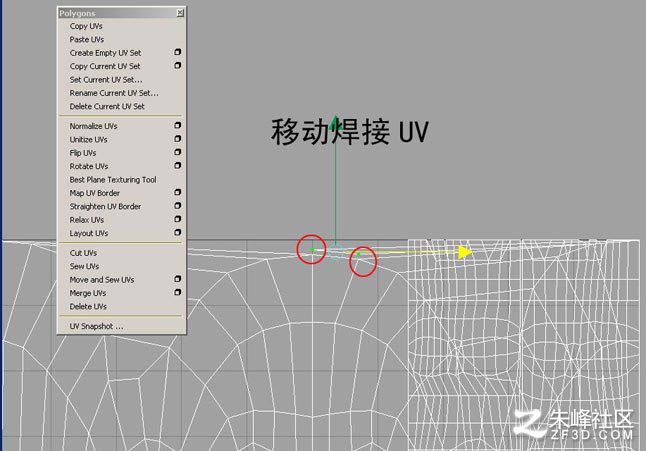
Task: Choose Cut UVs
Action: [83, 253]
